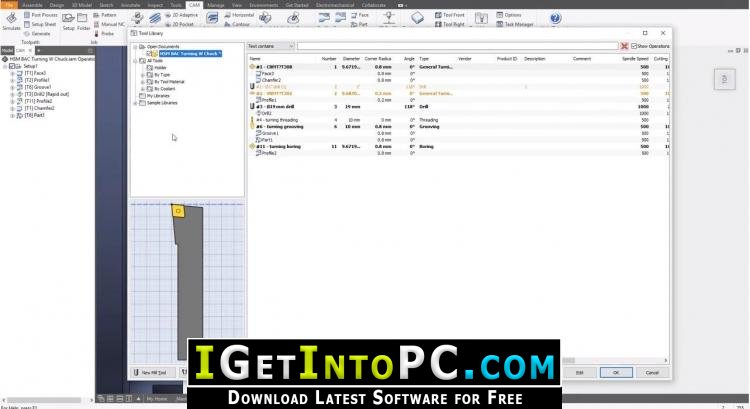The height and width of the screenshot is (409, 750).
Task: Open Task Manager from the ribbon
Action: tap(515, 24)
